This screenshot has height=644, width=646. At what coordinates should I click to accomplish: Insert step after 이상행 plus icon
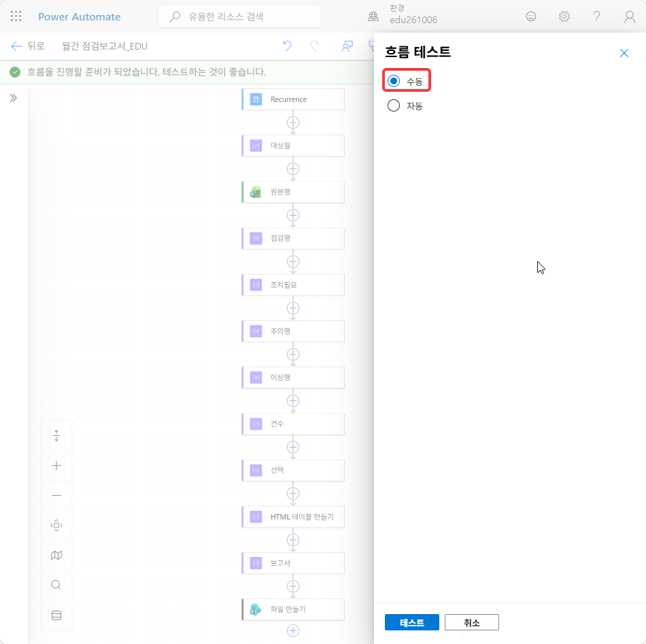point(293,401)
